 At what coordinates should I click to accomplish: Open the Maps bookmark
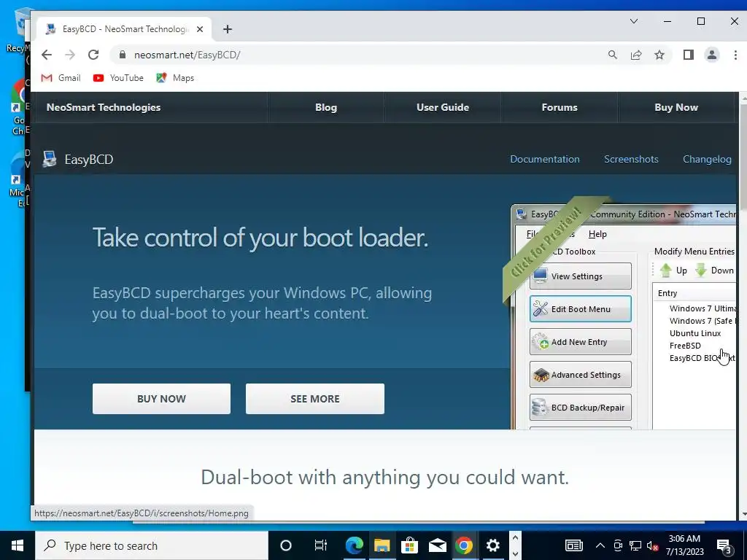[175, 77]
